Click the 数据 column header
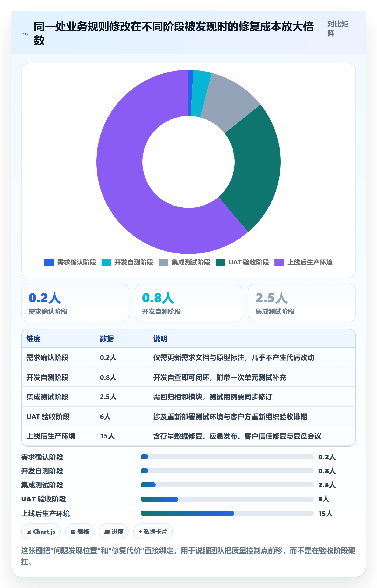The height and width of the screenshot is (588, 377). [107, 339]
